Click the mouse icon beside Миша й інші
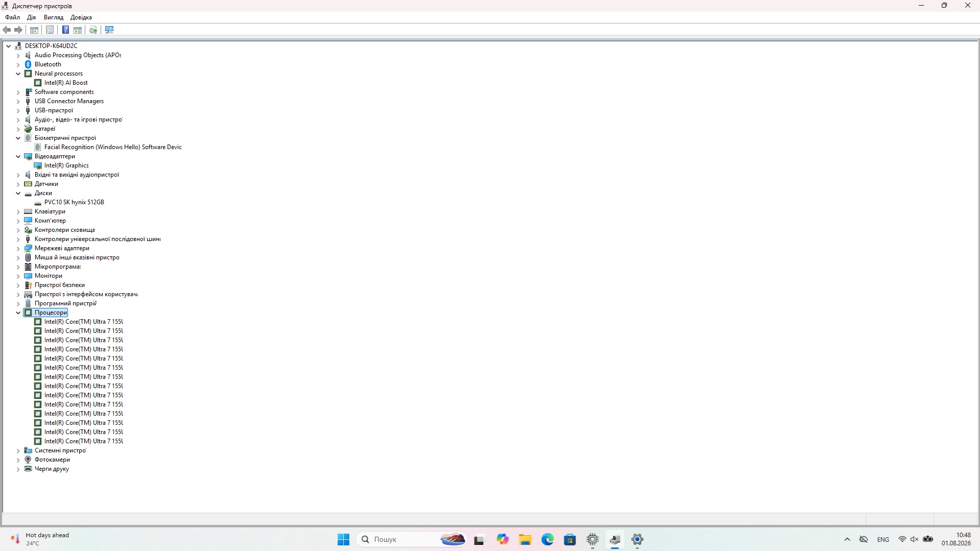The width and height of the screenshot is (980, 551). 28,257
